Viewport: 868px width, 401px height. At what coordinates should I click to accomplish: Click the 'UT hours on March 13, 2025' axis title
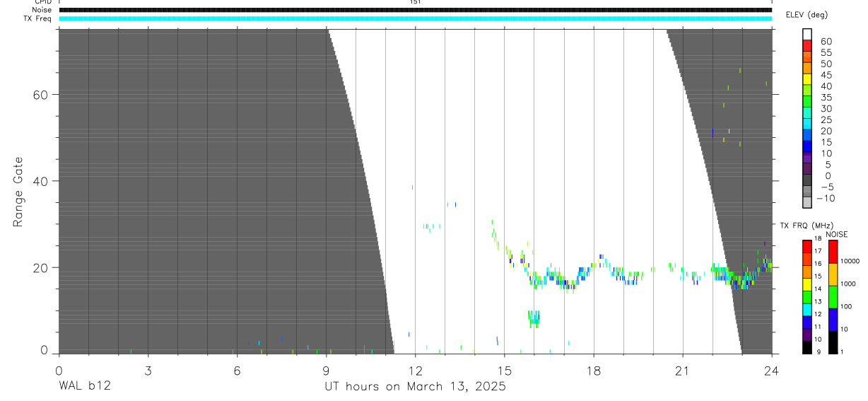415,387
